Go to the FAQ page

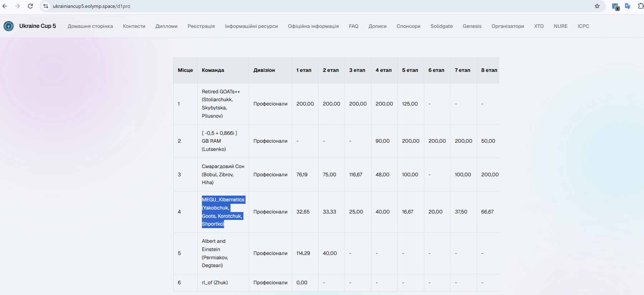[353, 26]
